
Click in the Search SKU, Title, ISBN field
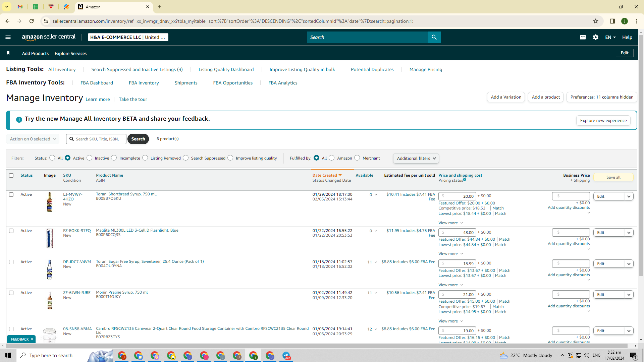click(x=96, y=139)
